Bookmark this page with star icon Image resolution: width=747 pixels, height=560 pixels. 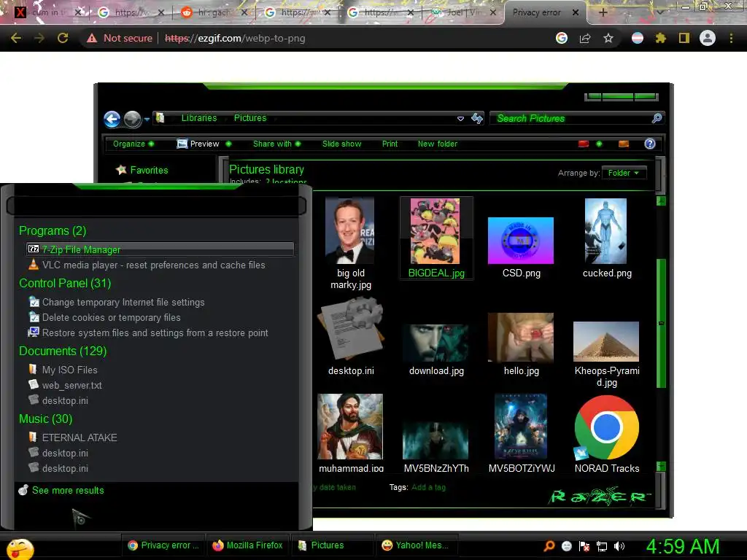[608, 38]
